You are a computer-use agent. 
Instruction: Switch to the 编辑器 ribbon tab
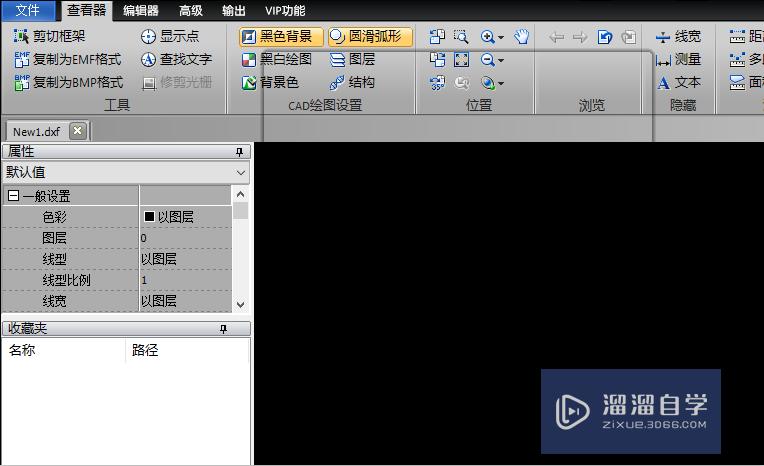pyautogui.click(x=141, y=10)
